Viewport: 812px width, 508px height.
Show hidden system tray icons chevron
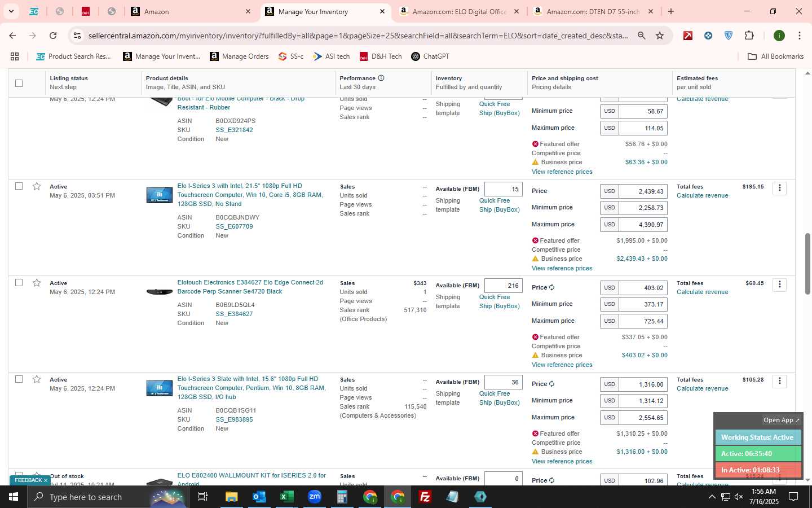(712, 497)
